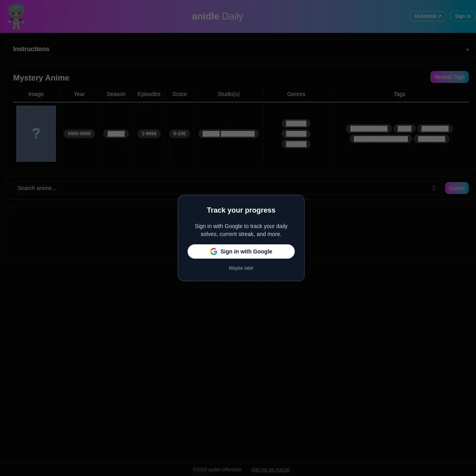Click the Sign in button in header
476x476 pixels.
pyautogui.click(x=463, y=16)
